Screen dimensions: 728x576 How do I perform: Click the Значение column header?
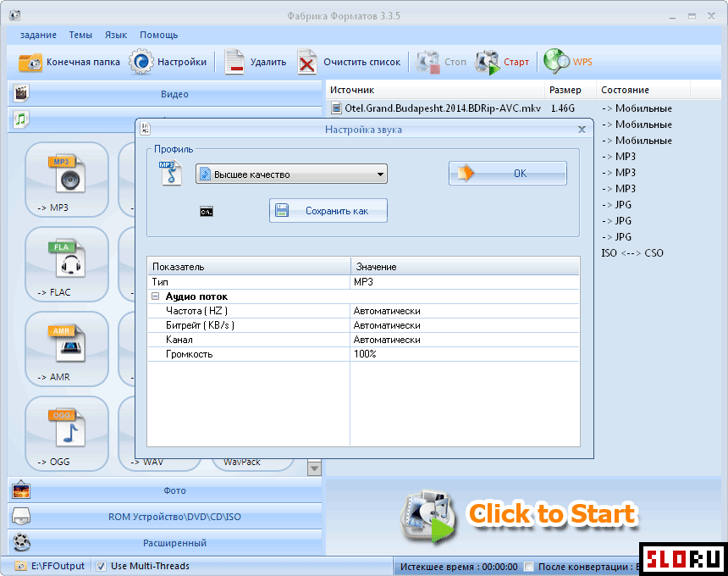point(466,267)
